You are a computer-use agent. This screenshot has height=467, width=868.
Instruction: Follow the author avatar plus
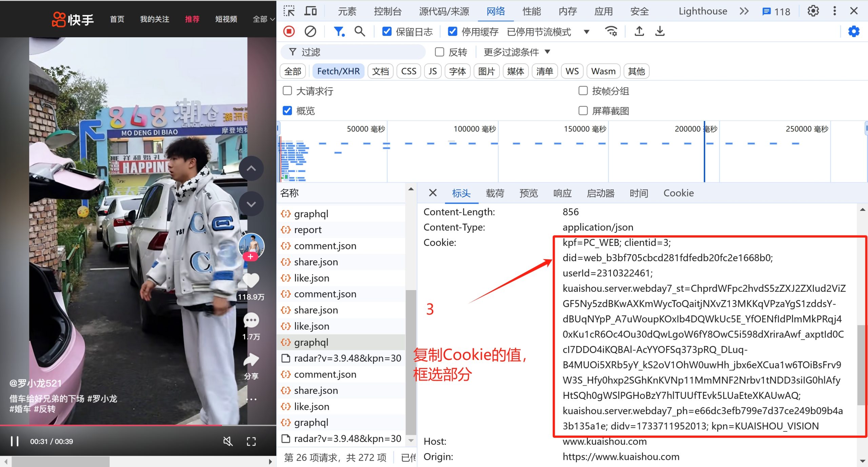pos(250,257)
